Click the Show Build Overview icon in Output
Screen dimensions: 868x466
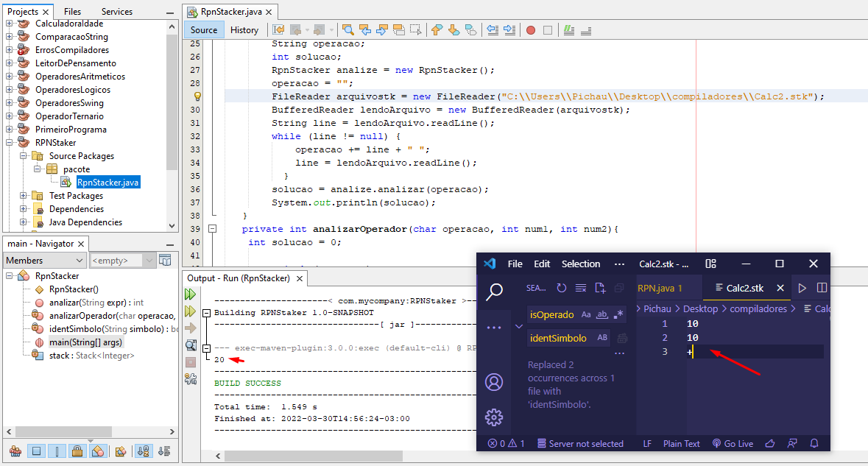click(191, 345)
